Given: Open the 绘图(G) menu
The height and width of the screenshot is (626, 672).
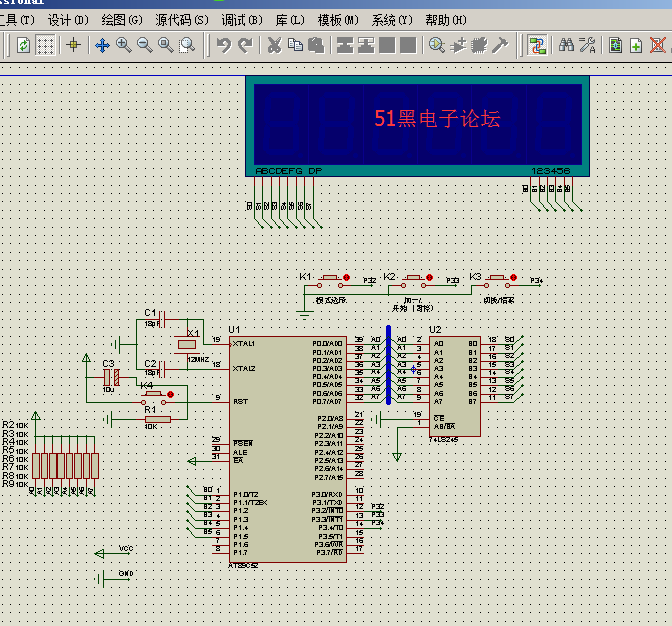Looking at the screenshot, I should click(122, 20).
